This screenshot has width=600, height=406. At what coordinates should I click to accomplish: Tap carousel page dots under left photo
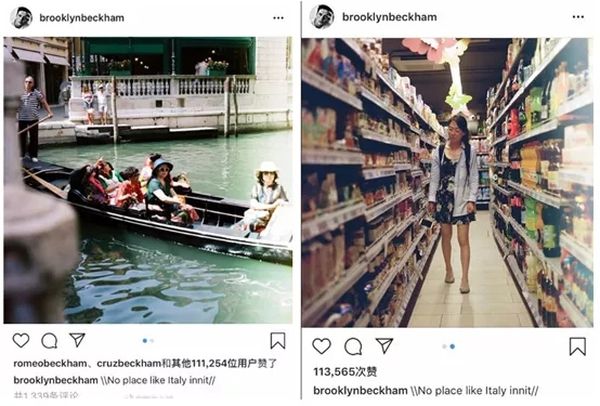click(x=148, y=341)
